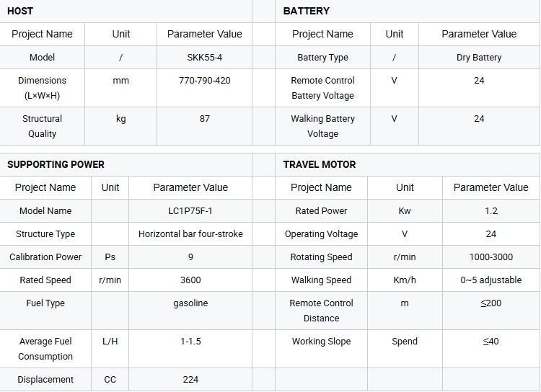Select the Rated Power label cell
The height and width of the screenshot is (392, 541).
[321, 210]
